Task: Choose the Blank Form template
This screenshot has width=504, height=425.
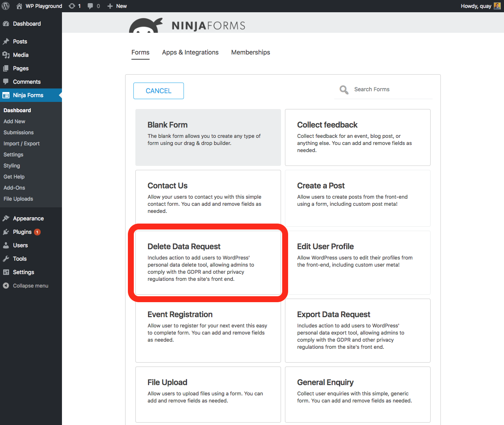Action: pyautogui.click(x=208, y=137)
